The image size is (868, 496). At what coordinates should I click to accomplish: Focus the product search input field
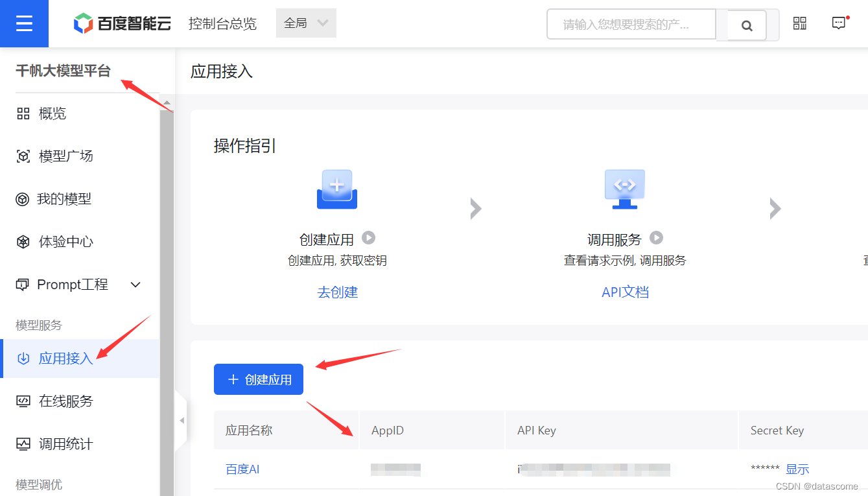631,25
